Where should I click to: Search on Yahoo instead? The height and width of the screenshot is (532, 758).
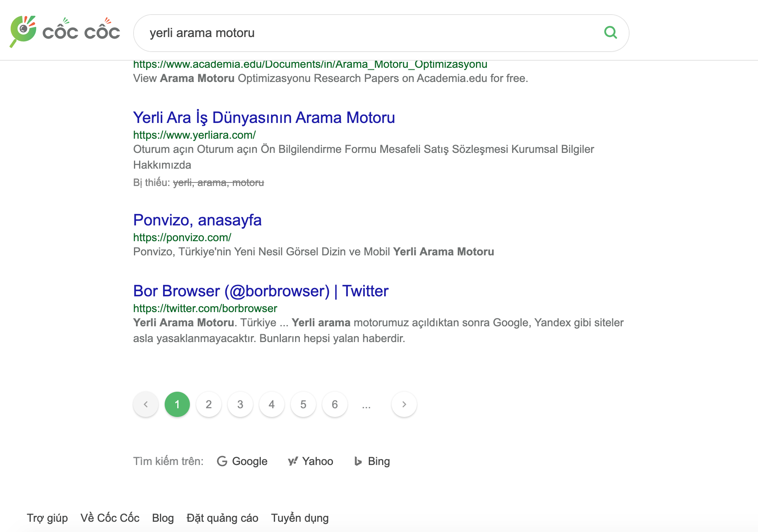(x=310, y=461)
